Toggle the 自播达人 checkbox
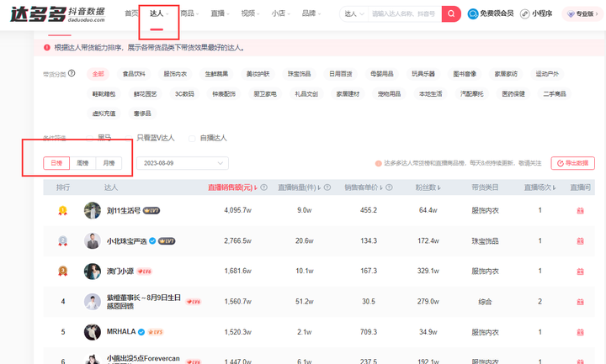 [x=192, y=138]
